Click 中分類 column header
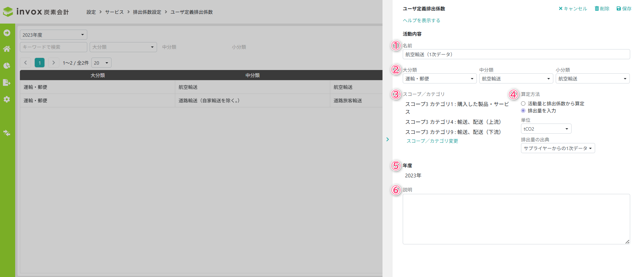The image size is (644, 277). 252,75
